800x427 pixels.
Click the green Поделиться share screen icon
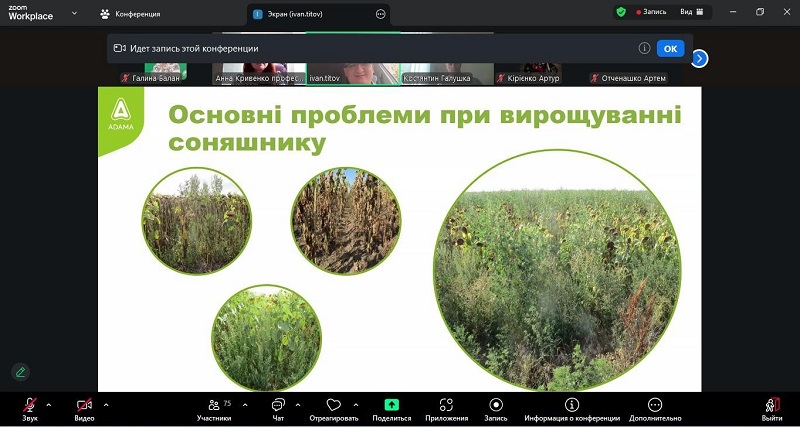392,405
